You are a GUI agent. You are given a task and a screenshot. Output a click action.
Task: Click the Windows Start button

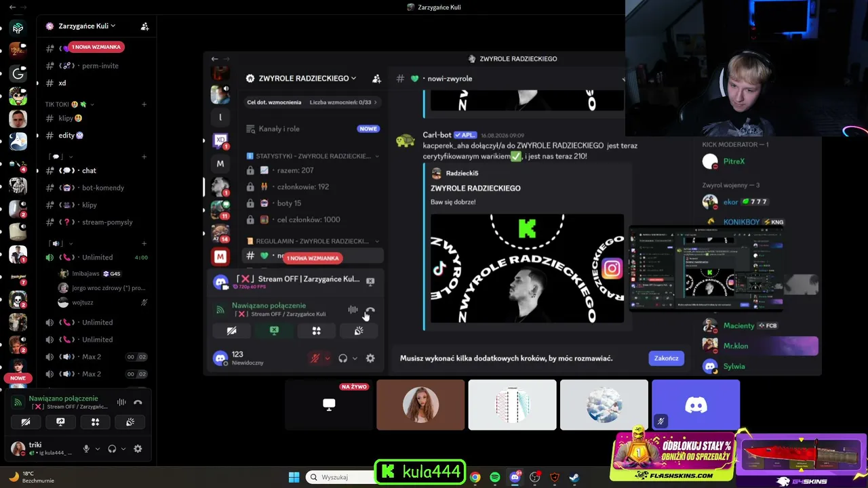coord(294,477)
